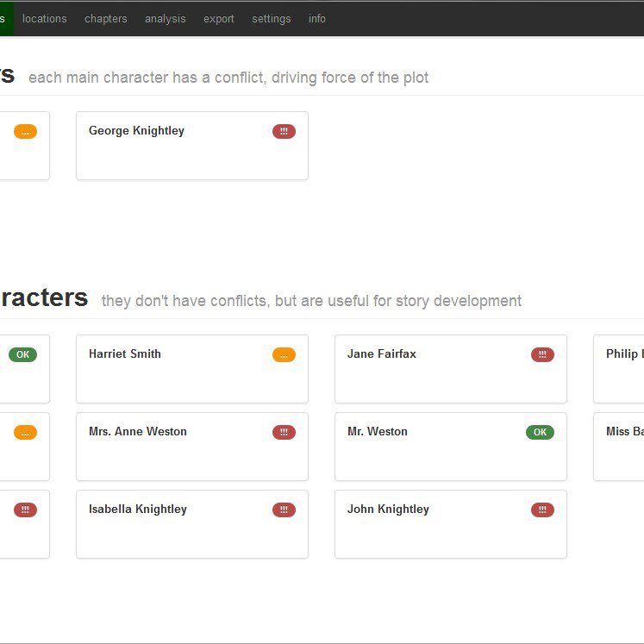Open the export menu item
Viewport: 644px width, 644px height.
point(218,18)
